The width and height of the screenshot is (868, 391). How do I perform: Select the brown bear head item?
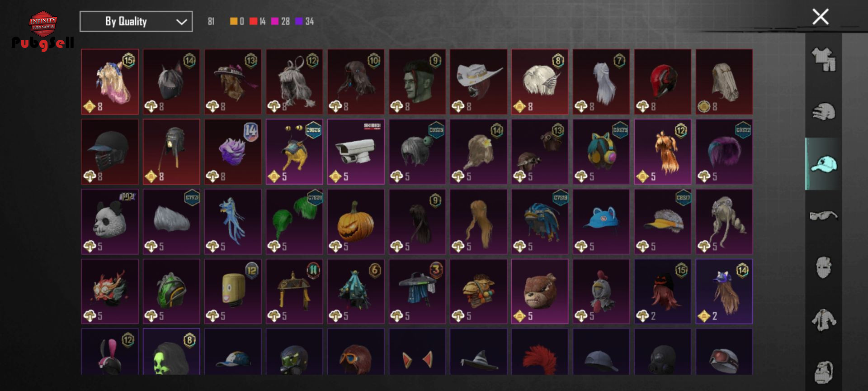click(x=540, y=291)
